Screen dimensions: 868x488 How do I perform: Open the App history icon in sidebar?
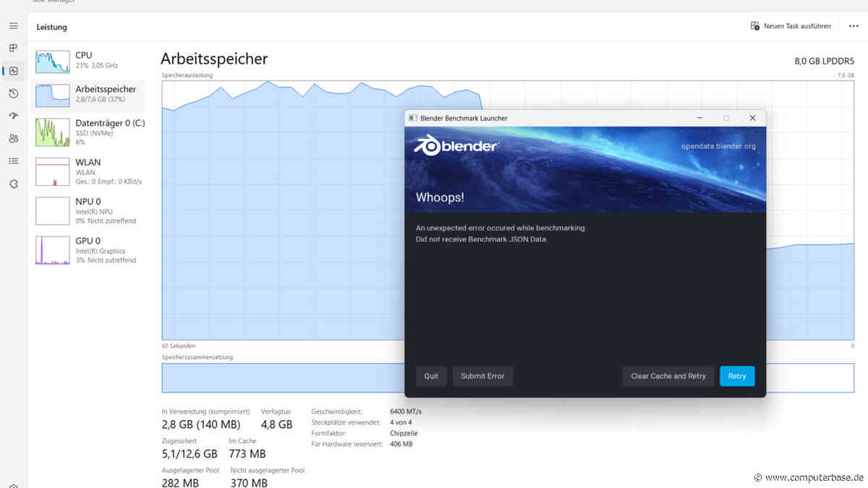[x=13, y=93]
